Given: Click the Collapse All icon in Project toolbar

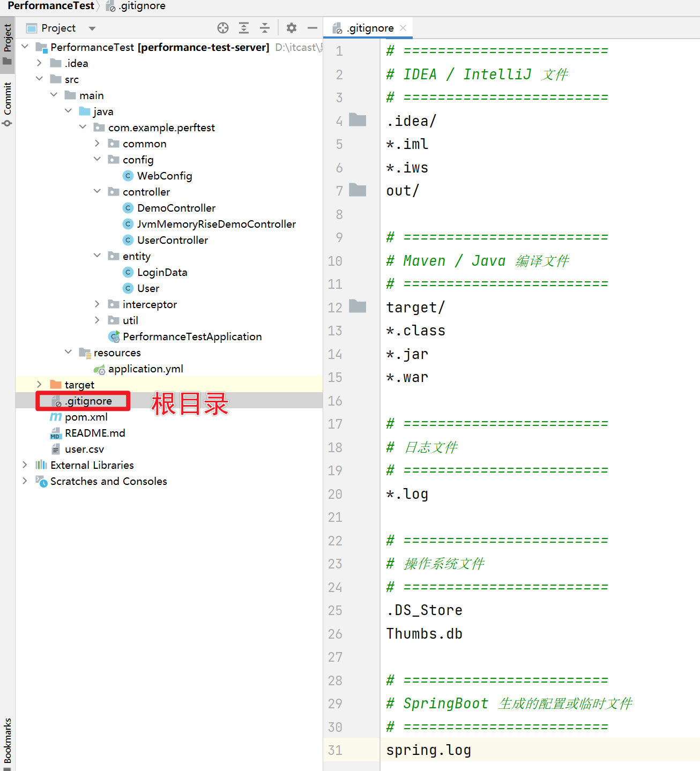Looking at the screenshot, I should pyautogui.click(x=265, y=28).
